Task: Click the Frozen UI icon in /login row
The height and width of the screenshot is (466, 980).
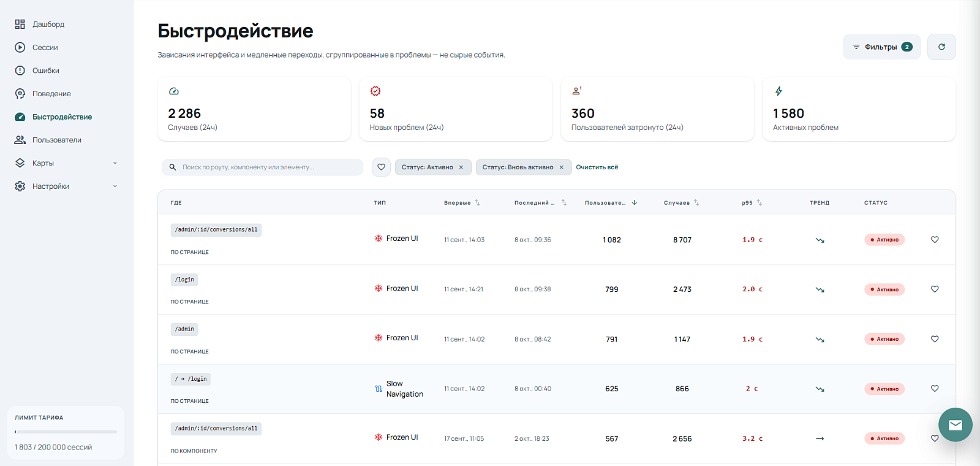Action: click(x=379, y=288)
